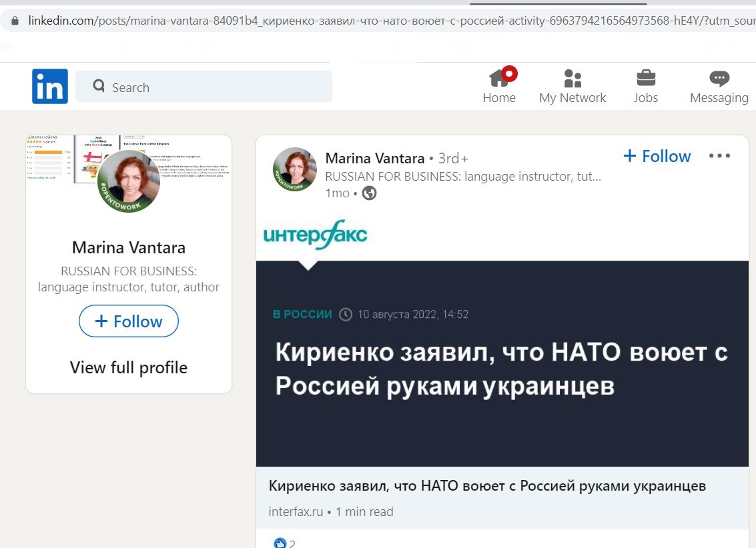The image size is (756, 548).
Task: Click View full profile link
Action: [x=129, y=367]
